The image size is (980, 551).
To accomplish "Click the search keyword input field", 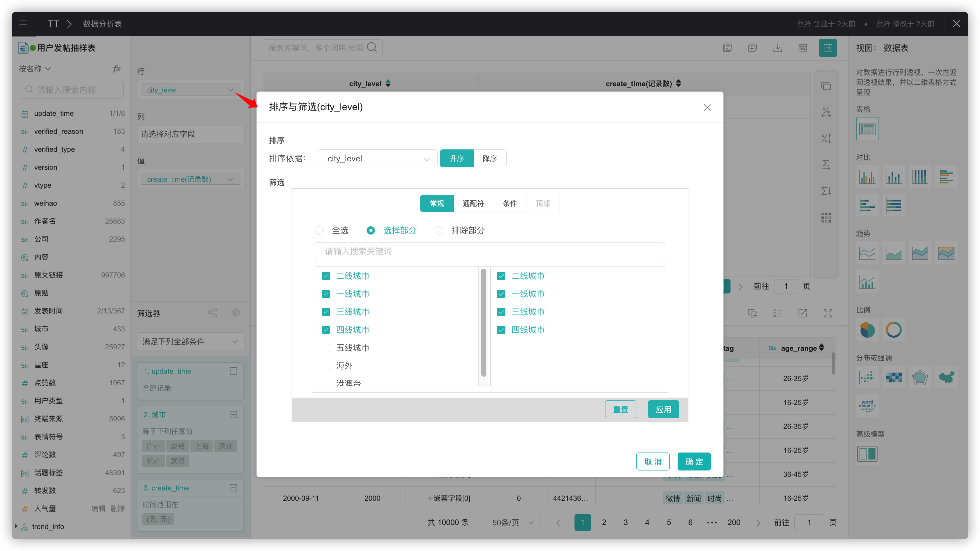I will click(x=489, y=251).
